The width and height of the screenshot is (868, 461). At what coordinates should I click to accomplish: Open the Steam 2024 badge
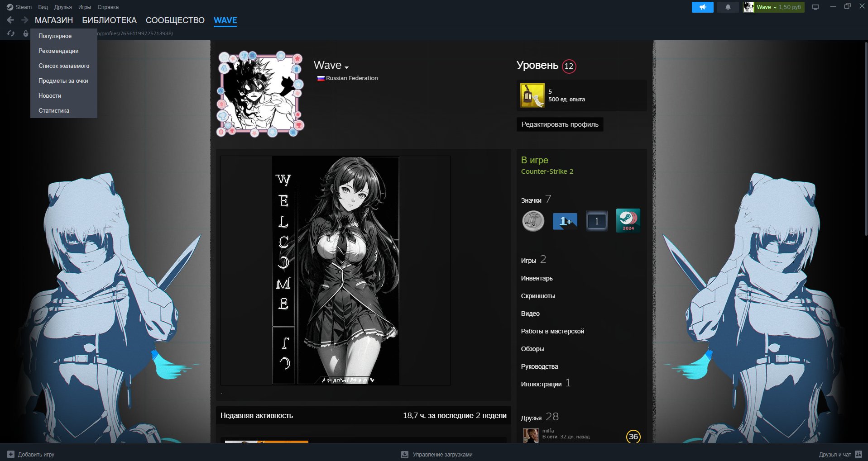click(628, 221)
